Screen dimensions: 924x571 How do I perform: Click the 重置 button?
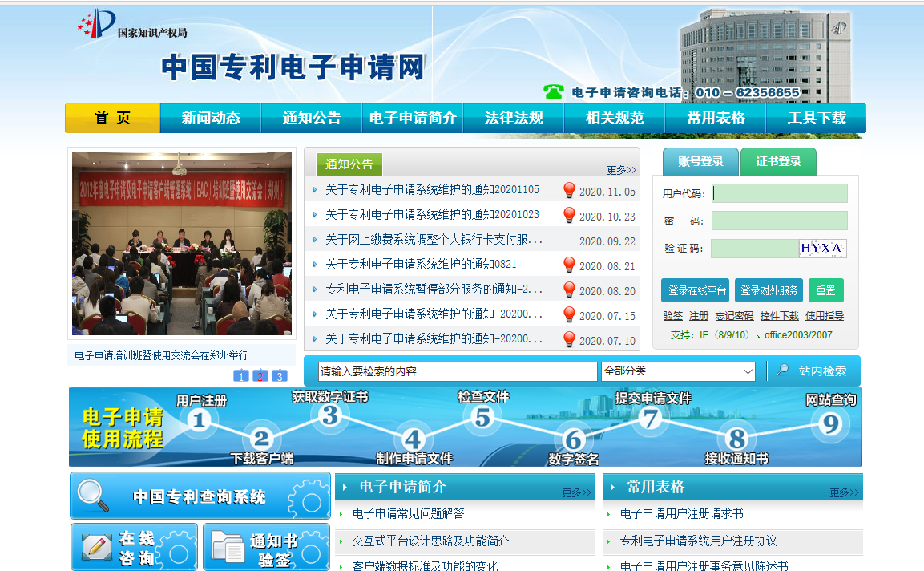(x=826, y=290)
